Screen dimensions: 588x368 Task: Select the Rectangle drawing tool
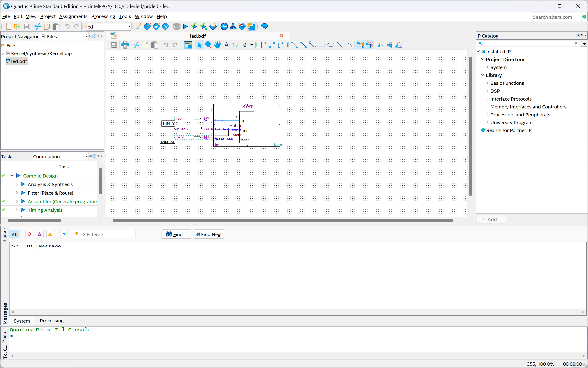pyautogui.click(x=322, y=45)
